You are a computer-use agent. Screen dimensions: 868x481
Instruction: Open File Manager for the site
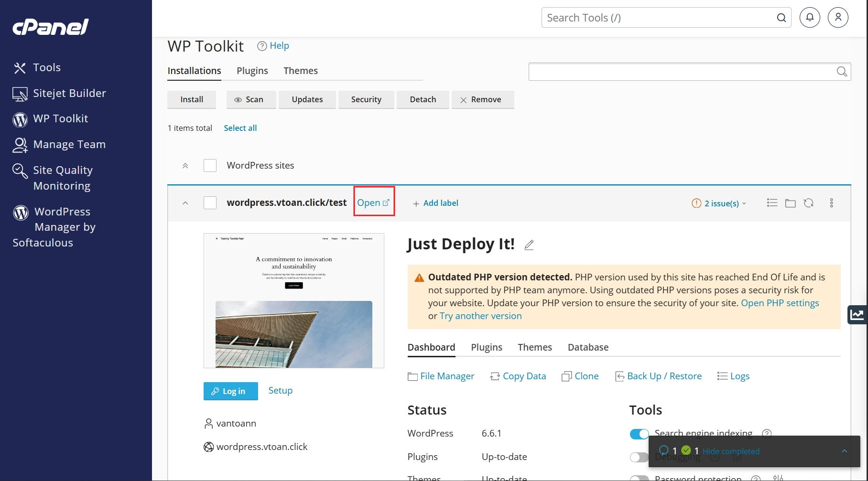tap(441, 376)
